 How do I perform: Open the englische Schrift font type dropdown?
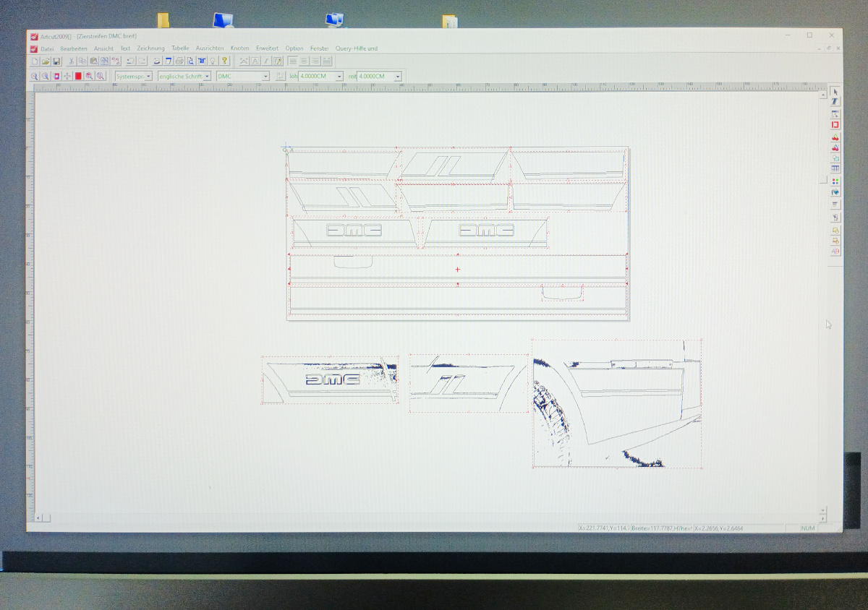[207, 76]
